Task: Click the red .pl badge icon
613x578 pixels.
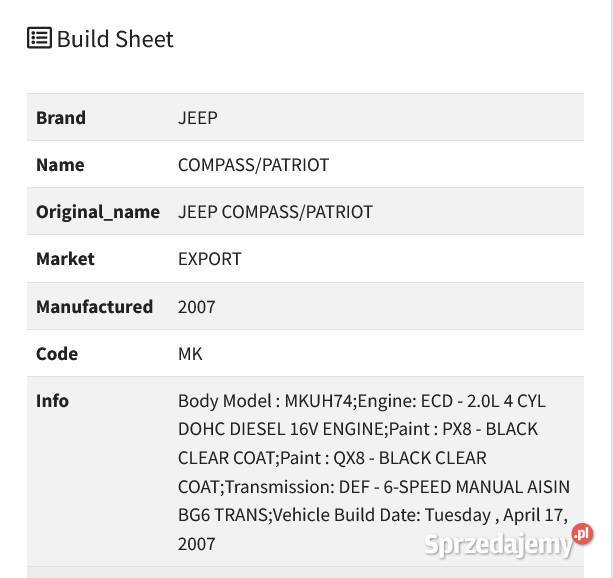Action: pyautogui.click(x=582, y=533)
